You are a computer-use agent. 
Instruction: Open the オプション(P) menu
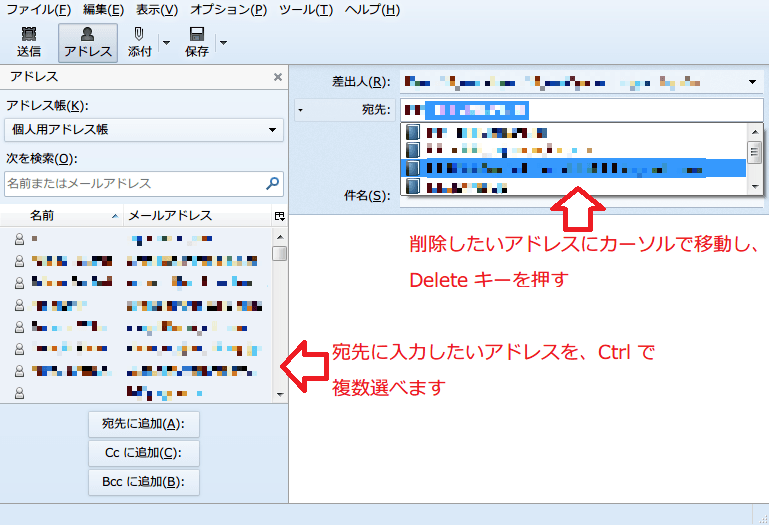tap(229, 10)
